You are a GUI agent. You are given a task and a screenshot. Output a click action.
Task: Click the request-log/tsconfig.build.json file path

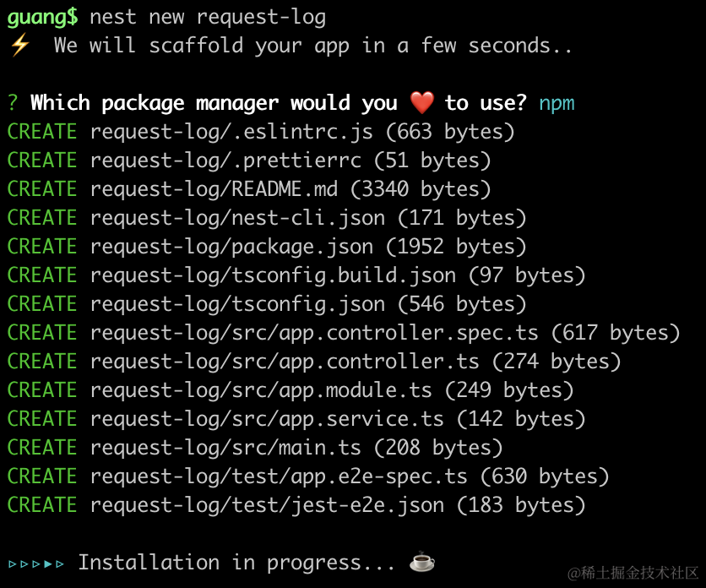(x=273, y=275)
